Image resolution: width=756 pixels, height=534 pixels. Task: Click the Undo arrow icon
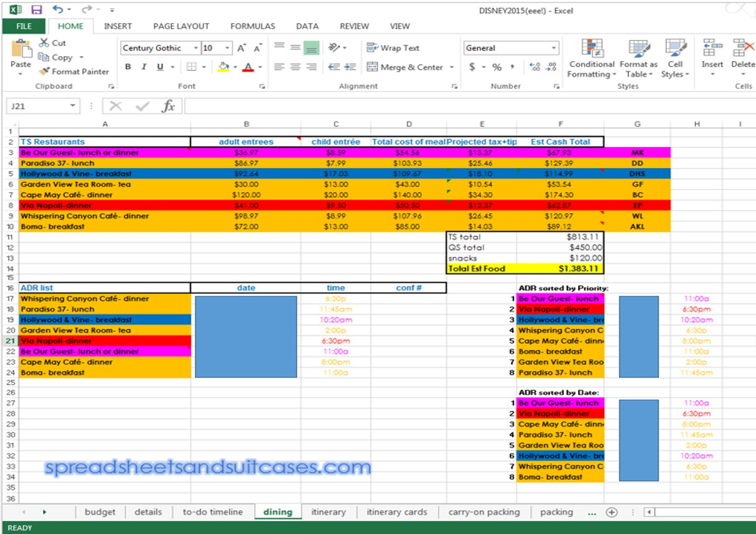point(57,10)
